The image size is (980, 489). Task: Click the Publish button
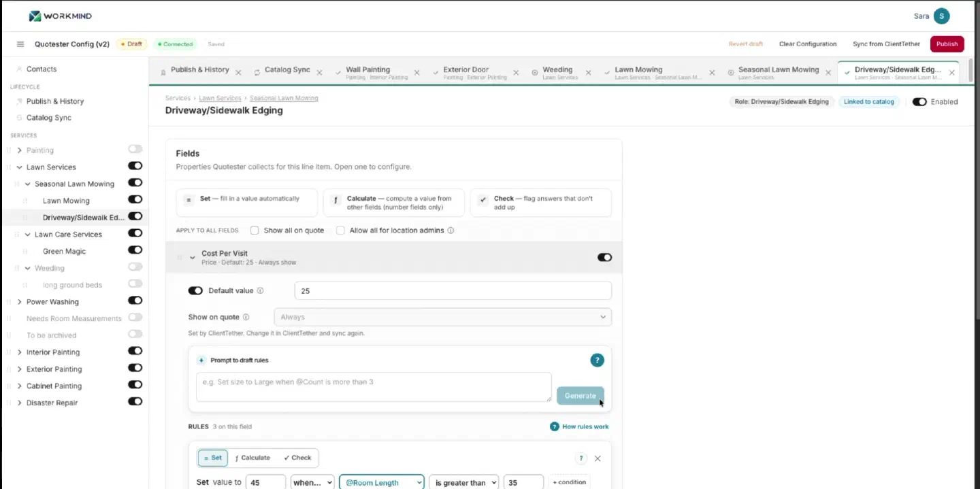[x=947, y=44]
